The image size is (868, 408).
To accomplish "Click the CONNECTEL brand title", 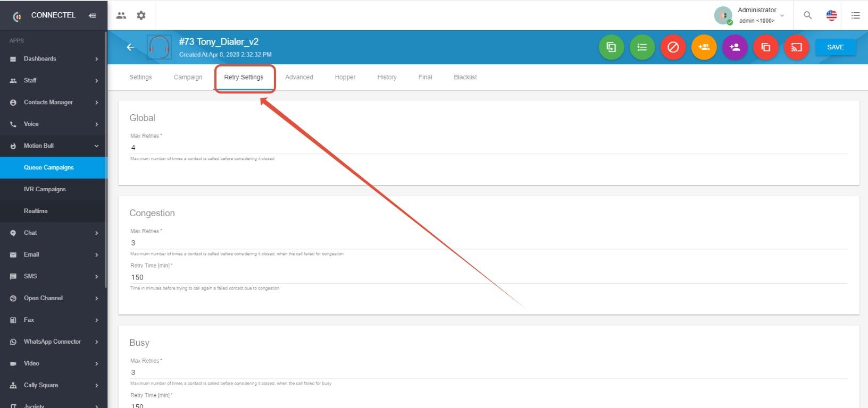I will pyautogui.click(x=53, y=15).
